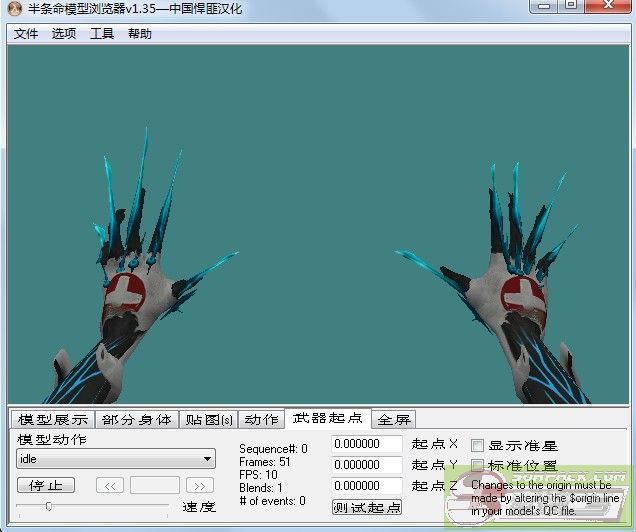Switch to the 贴图(s) tab
This screenshot has height=532, width=636.
pos(208,420)
